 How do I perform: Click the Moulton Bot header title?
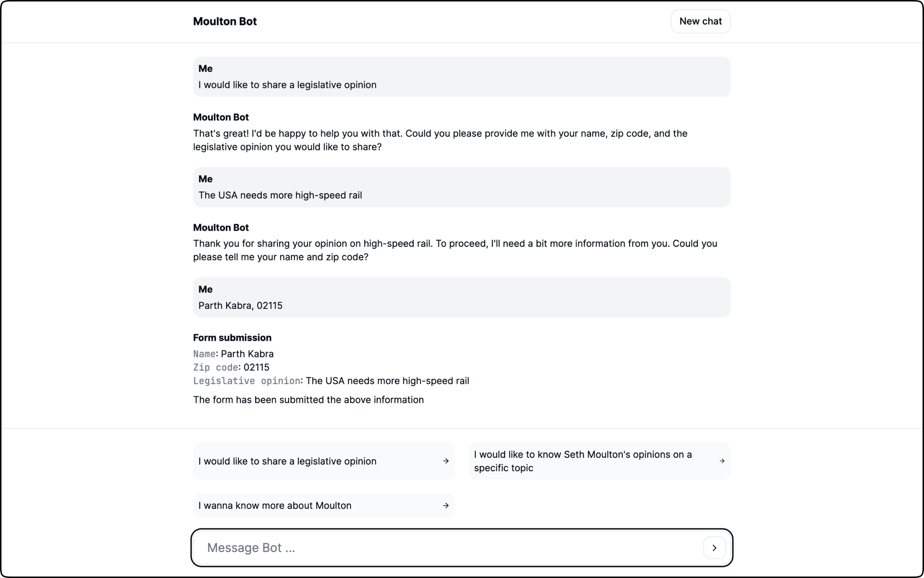225,21
